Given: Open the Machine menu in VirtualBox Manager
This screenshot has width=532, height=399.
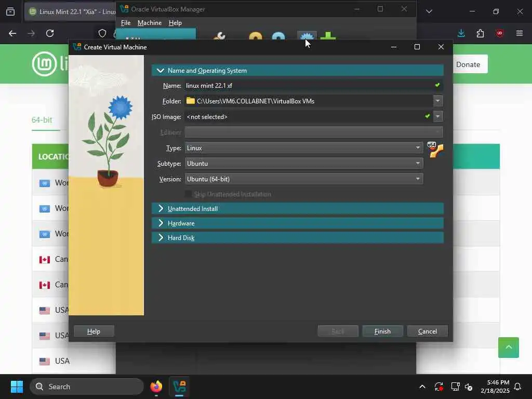Looking at the screenshot, I should [x=149, y=23].
